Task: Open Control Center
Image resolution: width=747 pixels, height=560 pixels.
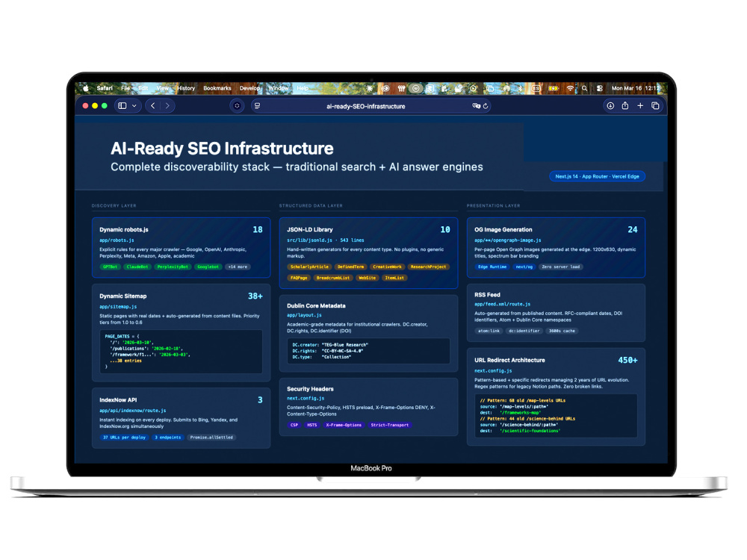Action: click(x=599, y=88)
